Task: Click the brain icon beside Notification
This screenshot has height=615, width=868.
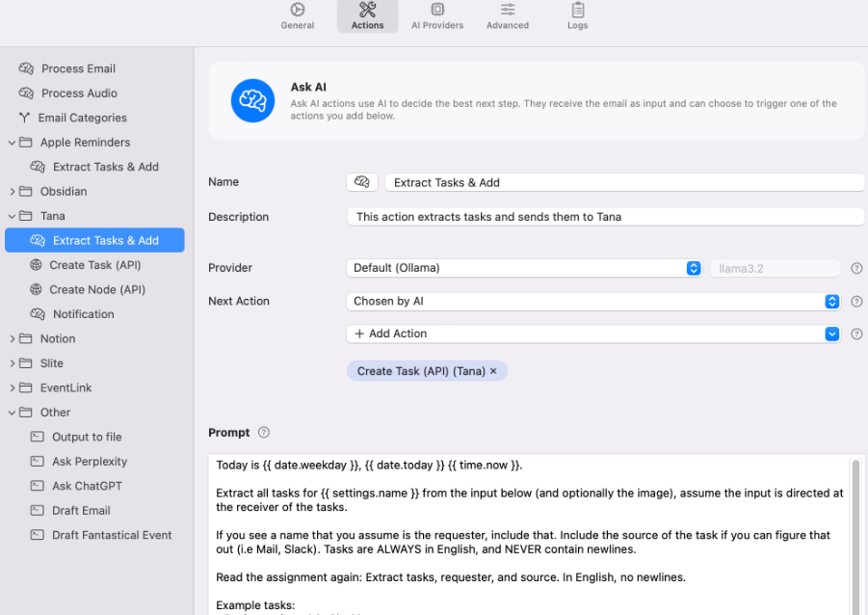Action: tap(37, 314)
